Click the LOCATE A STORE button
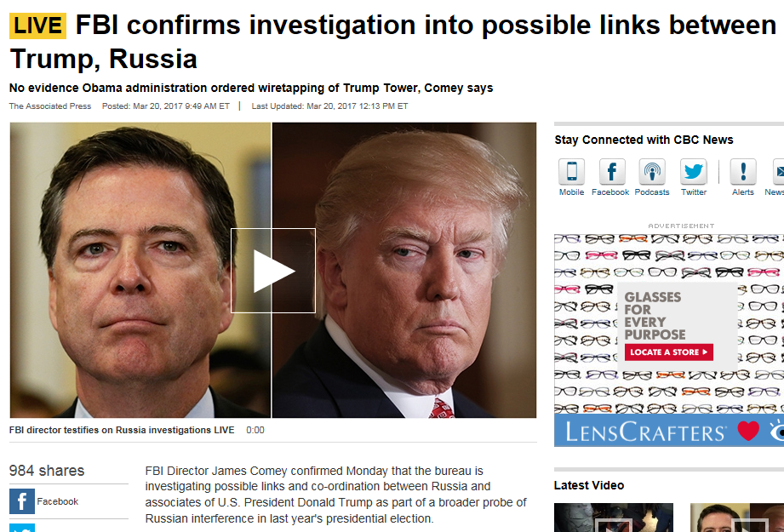This screenshot has height=532, width=784. (x=668, y=352)
